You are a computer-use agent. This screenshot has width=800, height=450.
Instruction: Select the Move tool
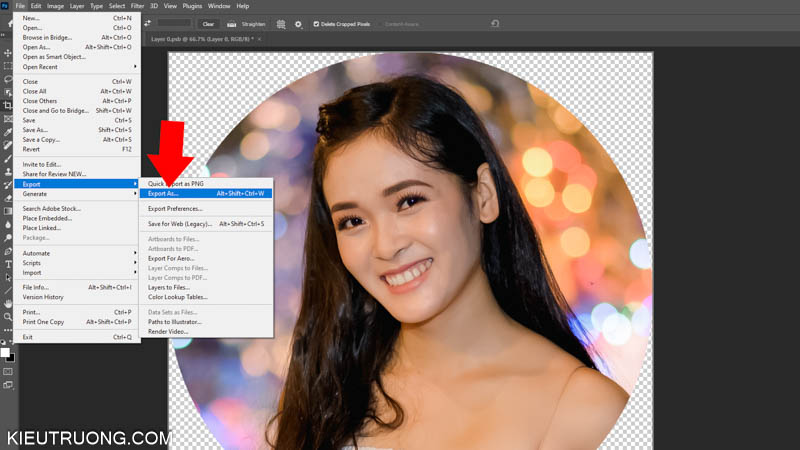pos(8,53)
